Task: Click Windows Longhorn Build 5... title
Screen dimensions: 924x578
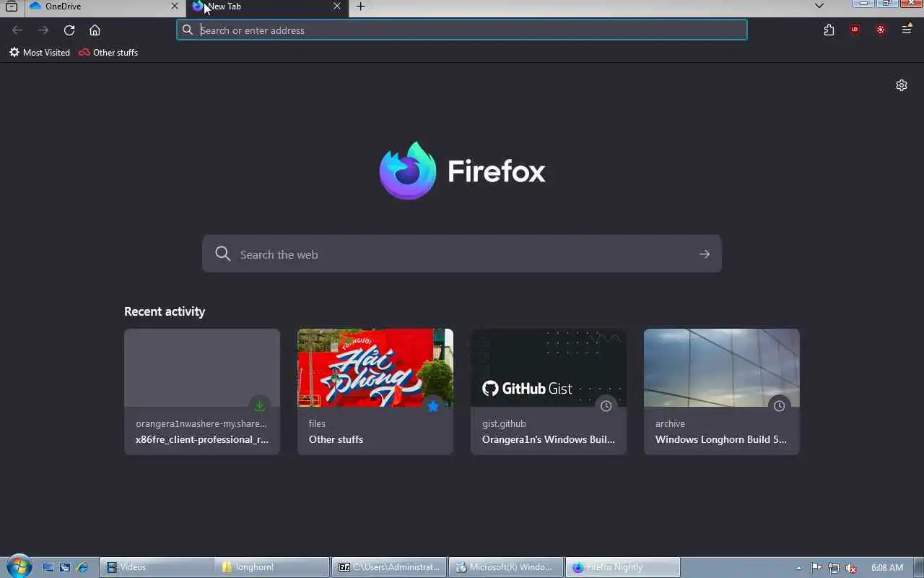Action: pos(721,439)
